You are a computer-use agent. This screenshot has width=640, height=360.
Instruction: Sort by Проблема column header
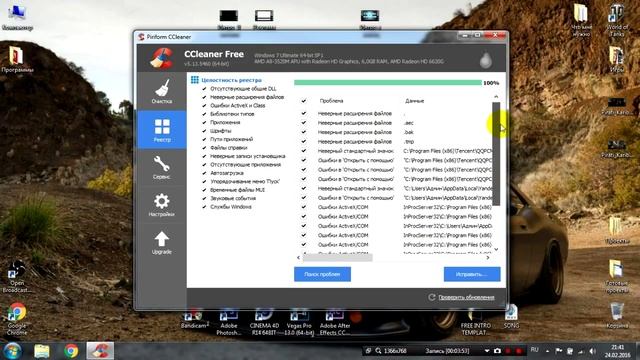click(x=331, y=101)
